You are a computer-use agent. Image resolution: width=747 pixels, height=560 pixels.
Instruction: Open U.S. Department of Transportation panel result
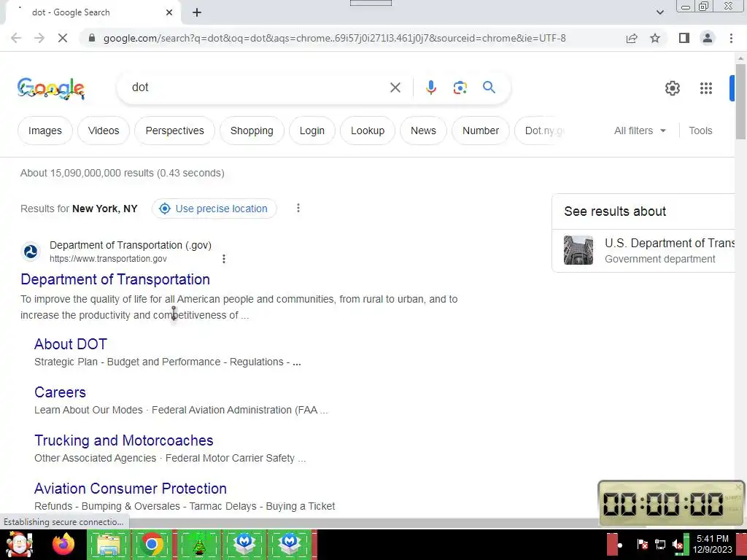pyautogui.click(x=670, y=244)
